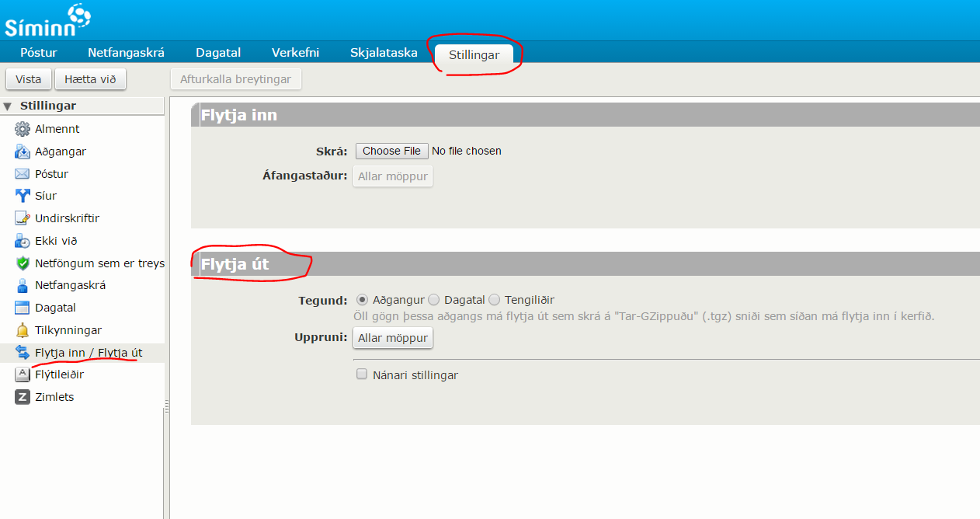
Task: Click the green shield trusted addresses icon
Action: (x=22, y=263)
